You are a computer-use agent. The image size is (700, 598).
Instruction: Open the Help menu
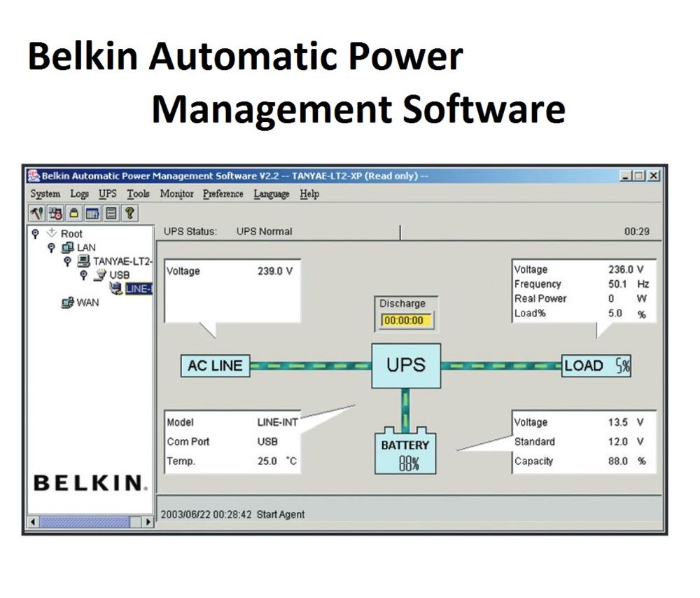coord(309,194)
